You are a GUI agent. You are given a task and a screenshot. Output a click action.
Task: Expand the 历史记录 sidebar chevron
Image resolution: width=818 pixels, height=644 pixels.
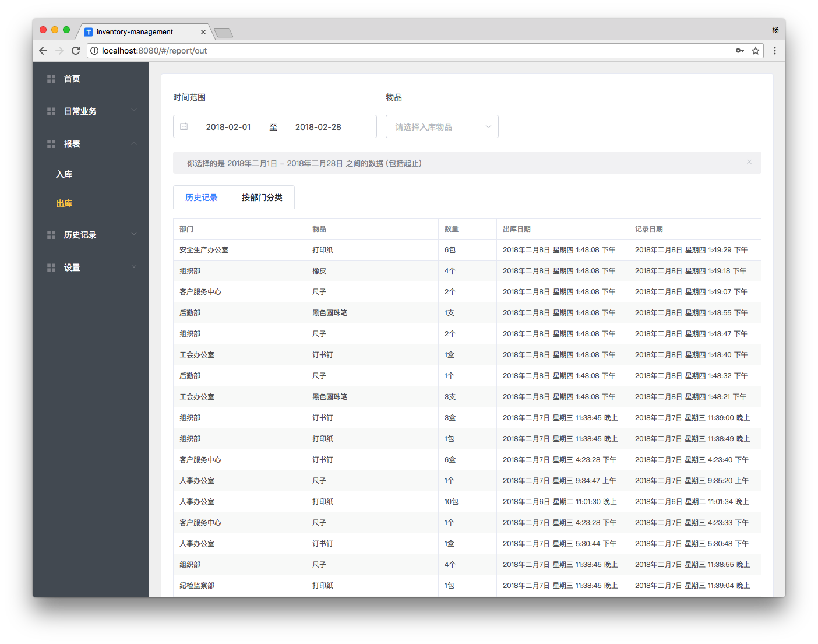coord(134,234)
